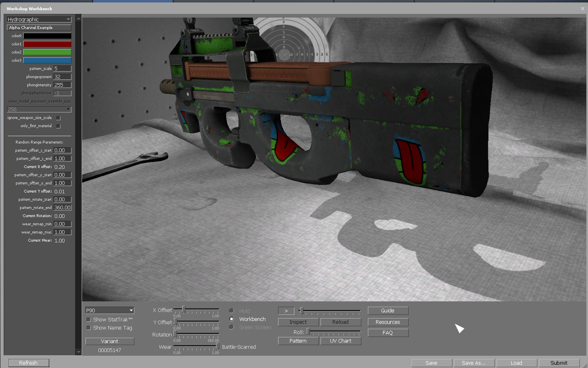Submit the workshop item

coord(559,363)
